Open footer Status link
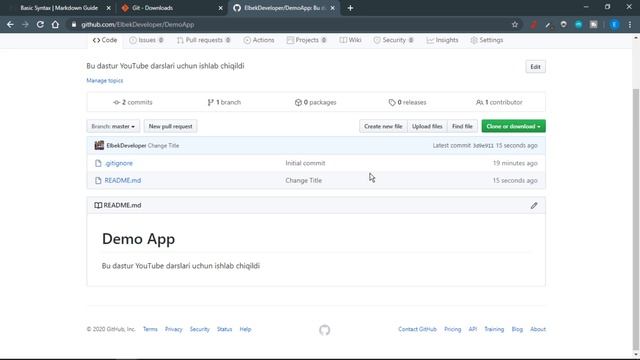 tap(224, 329)
